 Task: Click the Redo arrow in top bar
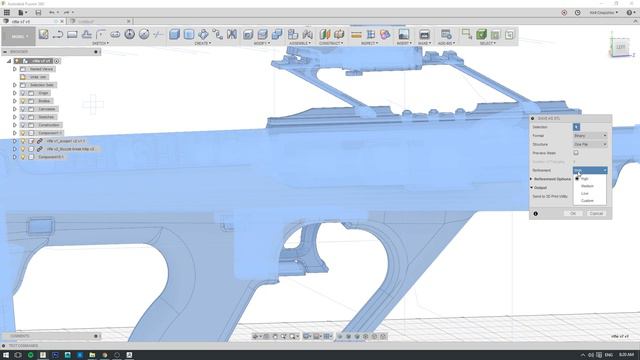[66, 13]
